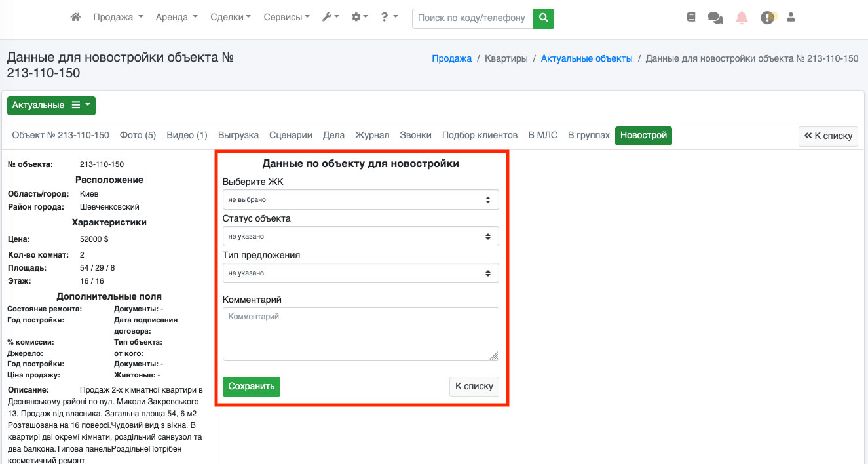Open the user profile icon

tap(791, 18)
